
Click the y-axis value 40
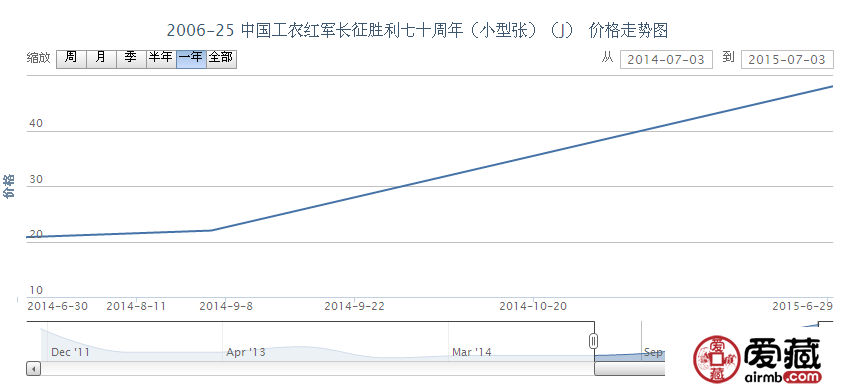[36, 124]
